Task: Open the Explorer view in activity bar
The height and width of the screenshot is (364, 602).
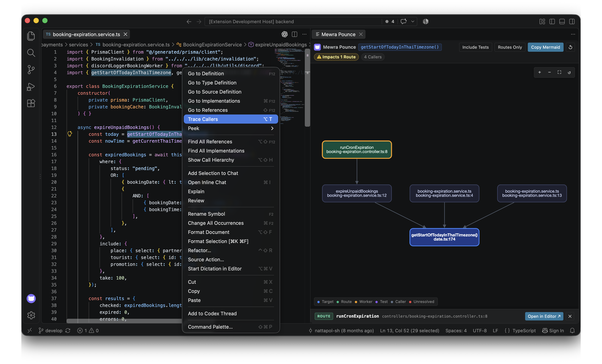Action: pyautogui.click(x=31, y=36)
